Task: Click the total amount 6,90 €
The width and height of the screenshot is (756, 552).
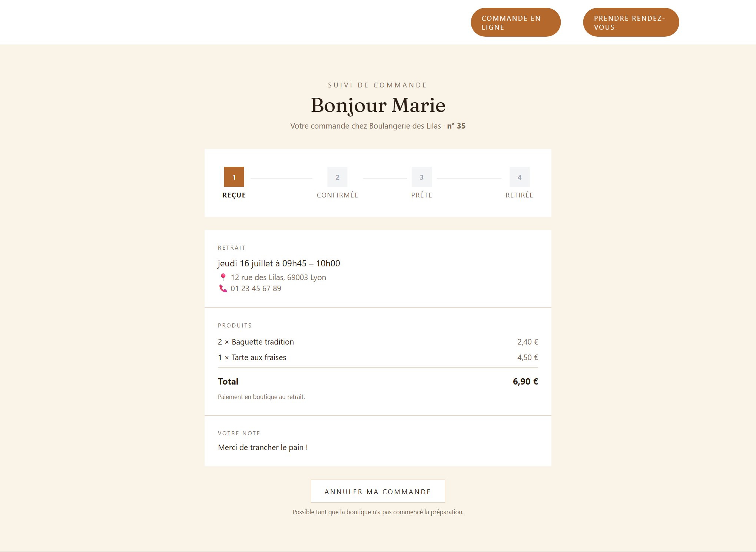Action: [525, 382]
